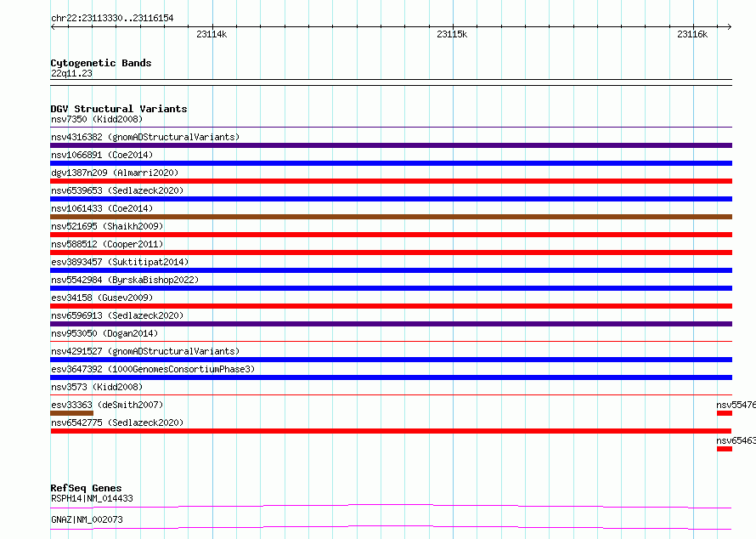This screenshot has width=756, height=539.
Task: Open variant nsv953050 (Dogan2014) label
Action: [x=104, y=333]
